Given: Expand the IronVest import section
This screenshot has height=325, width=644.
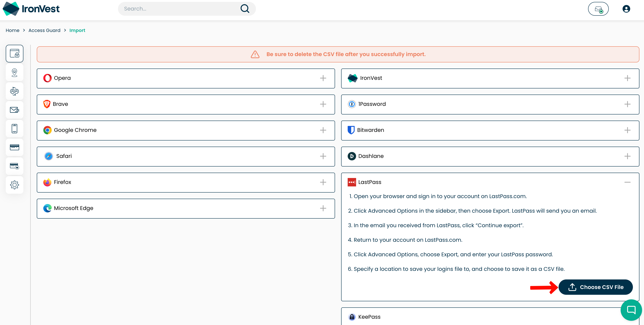Looking at the screenshot, I should coord(627,78).
